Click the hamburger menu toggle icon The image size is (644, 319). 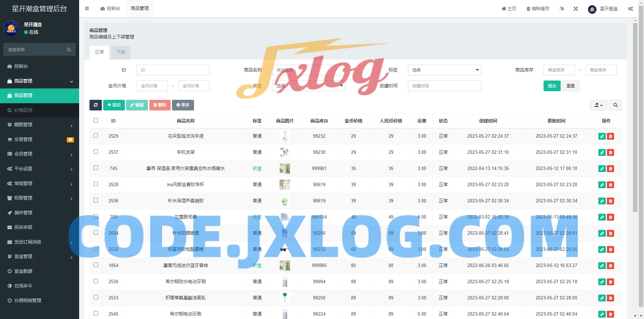coord(87,9)
